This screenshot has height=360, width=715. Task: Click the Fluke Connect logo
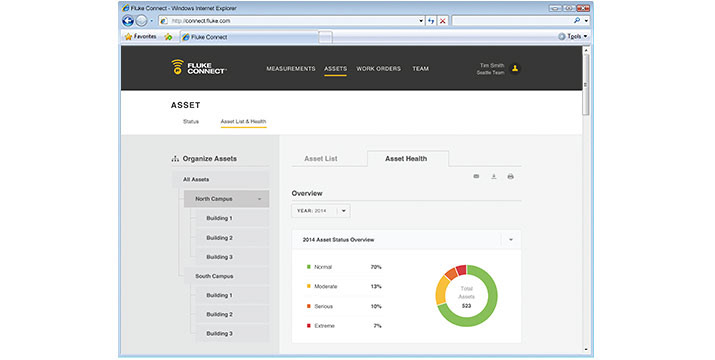click(198, 68)
